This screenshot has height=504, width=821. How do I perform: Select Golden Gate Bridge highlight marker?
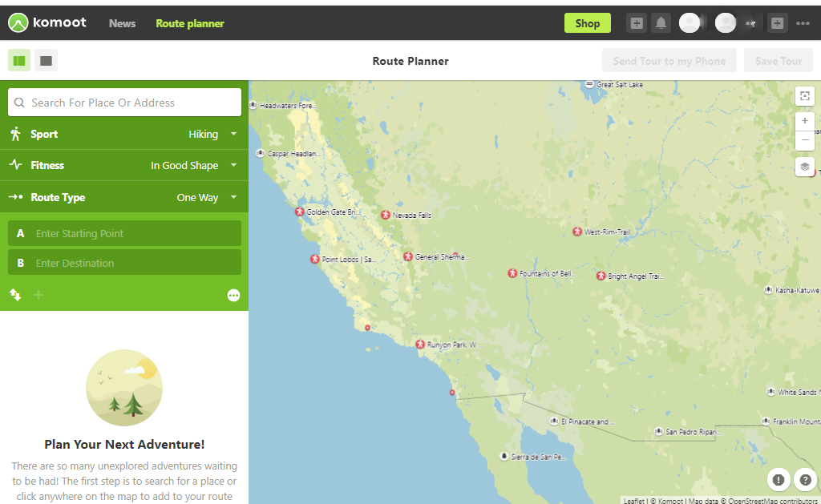[300, 212]
